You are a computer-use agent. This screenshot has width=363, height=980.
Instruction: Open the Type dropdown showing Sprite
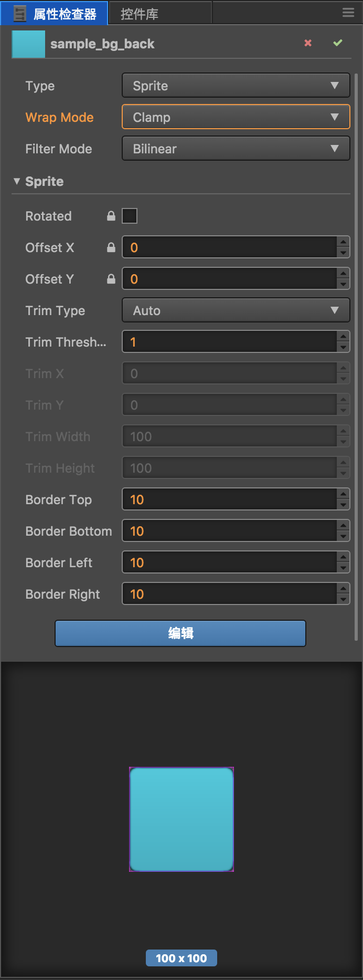236,86
